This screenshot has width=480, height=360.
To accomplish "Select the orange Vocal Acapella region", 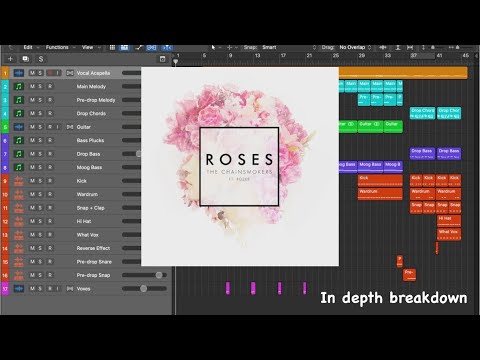I will point(403,73).
